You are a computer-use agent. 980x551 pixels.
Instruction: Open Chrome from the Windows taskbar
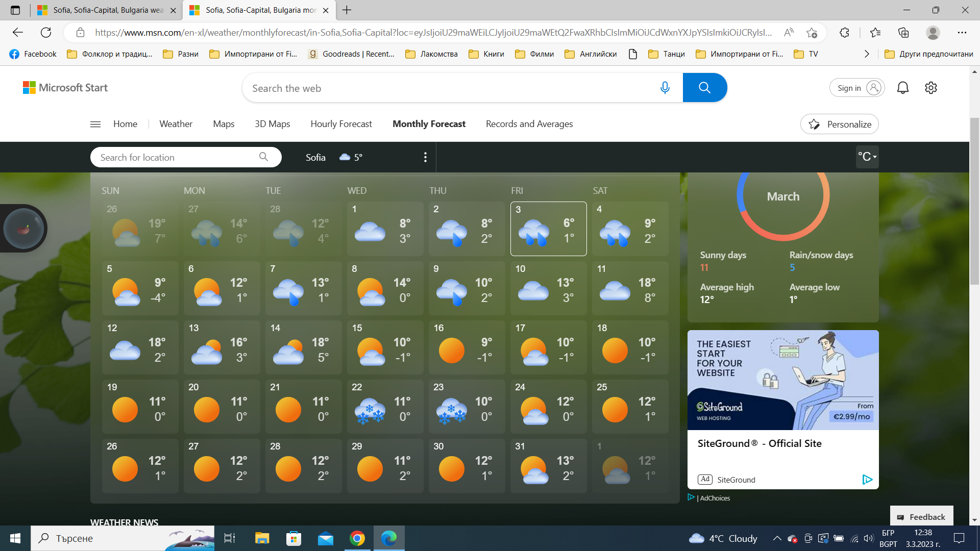[x=357, y=538]
